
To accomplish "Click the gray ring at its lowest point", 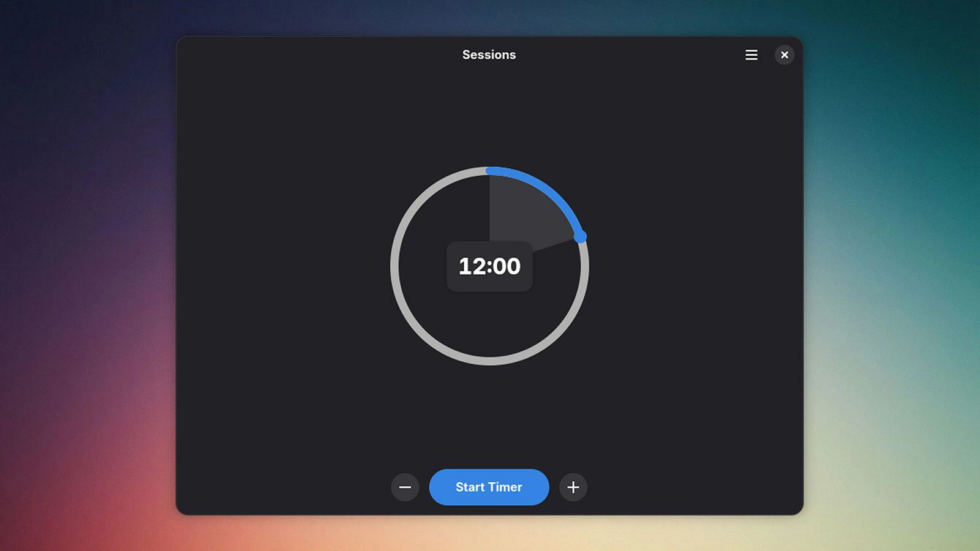I will click(489, 361).
